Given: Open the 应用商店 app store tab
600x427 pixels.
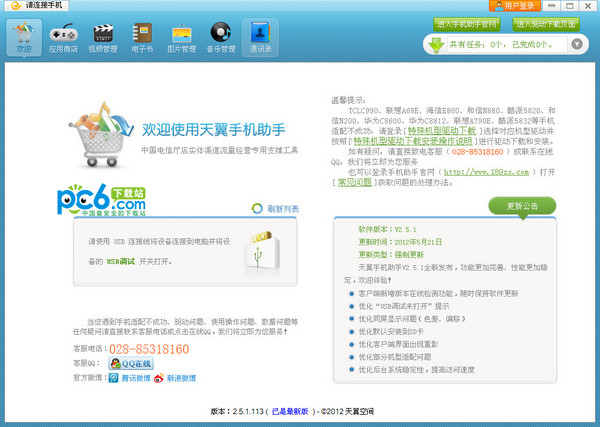Looking at the screenshot, I should coord(63,38).
